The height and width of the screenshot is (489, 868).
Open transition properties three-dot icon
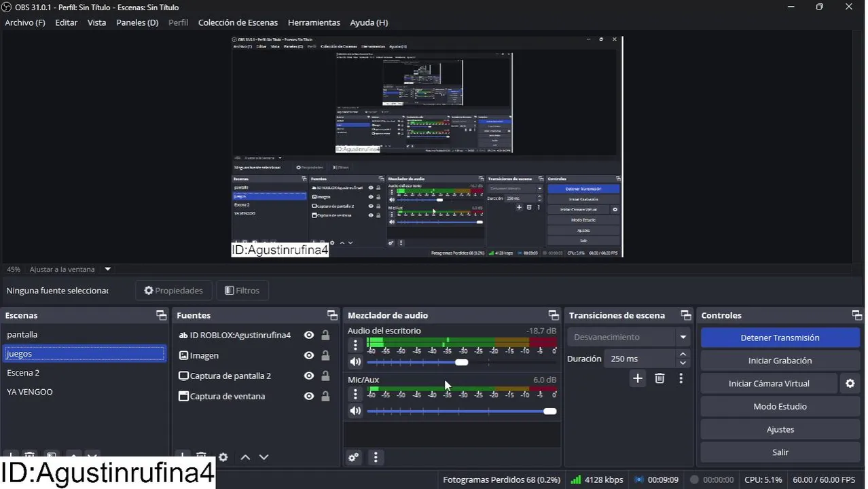[x=681, y=378]
